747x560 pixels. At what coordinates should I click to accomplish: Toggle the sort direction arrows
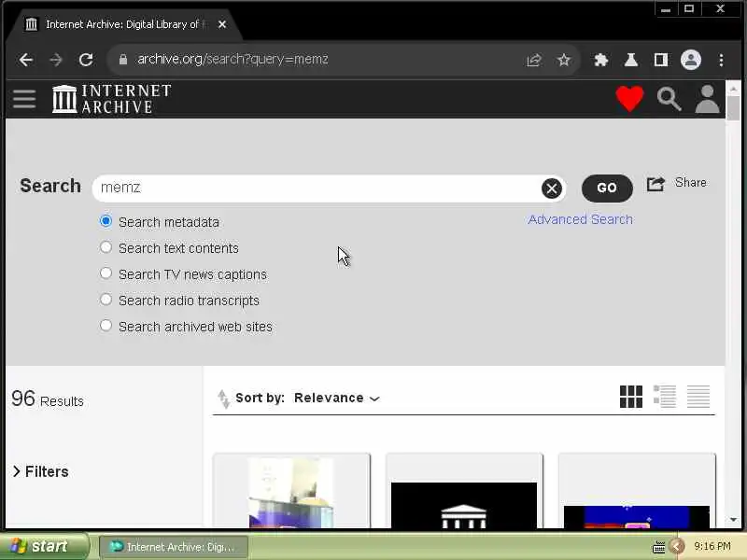pos(223,399)
